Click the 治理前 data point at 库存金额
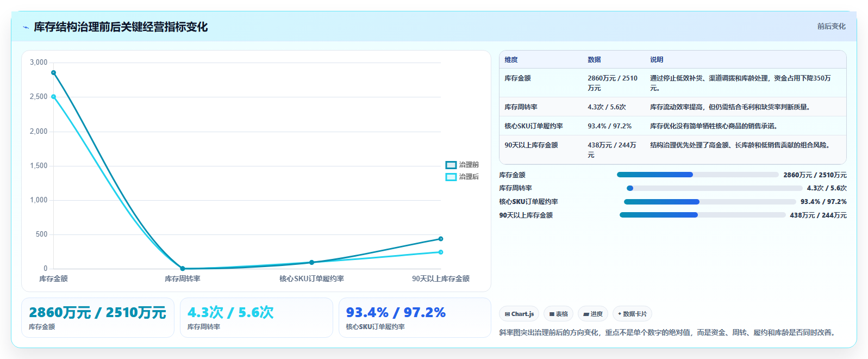The width and height of the screenshot is (868, 359). point(53,73)
